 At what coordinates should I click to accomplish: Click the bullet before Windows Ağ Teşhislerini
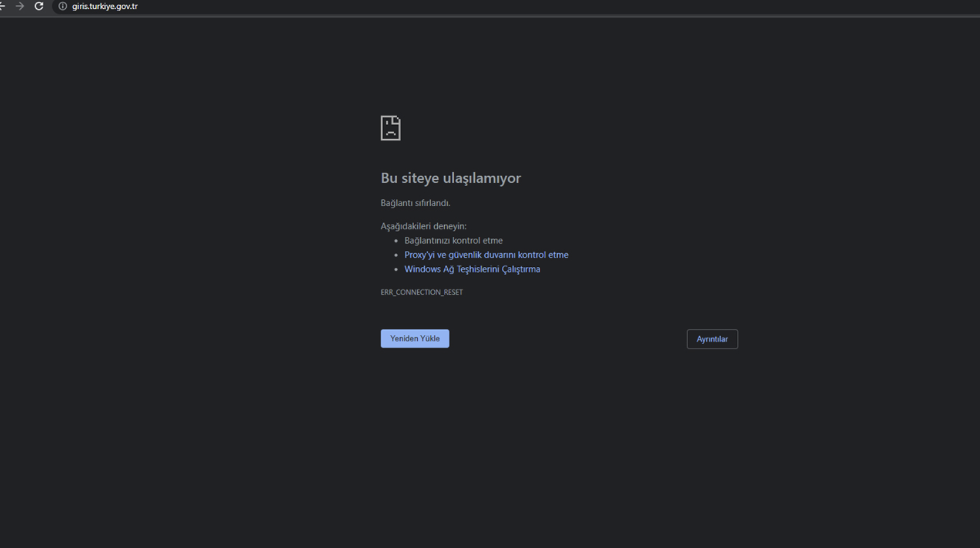click(x=396, y=270)
